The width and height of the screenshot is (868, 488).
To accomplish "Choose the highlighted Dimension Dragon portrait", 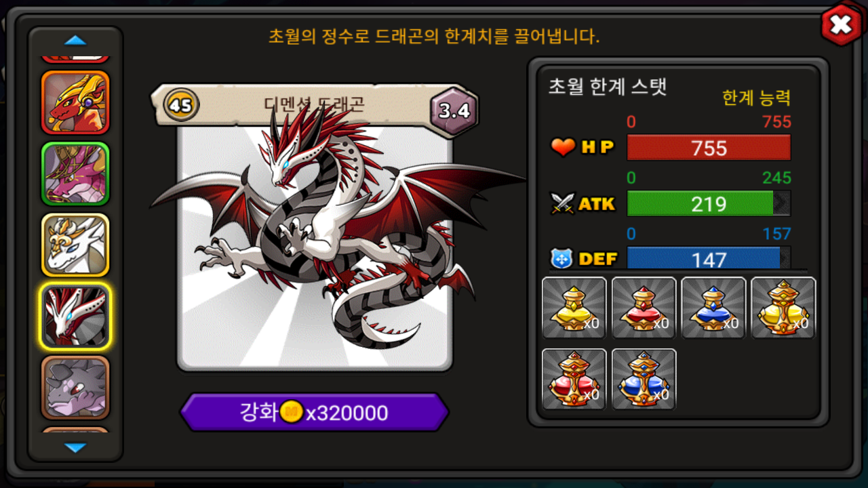I will click(75, 317).
